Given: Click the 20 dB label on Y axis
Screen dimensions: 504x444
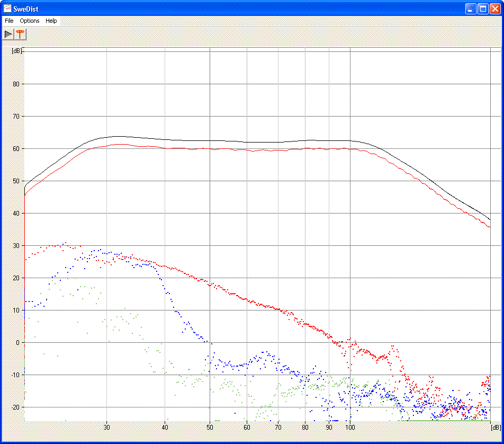Looking at the screenshot, I should point(16,278).
